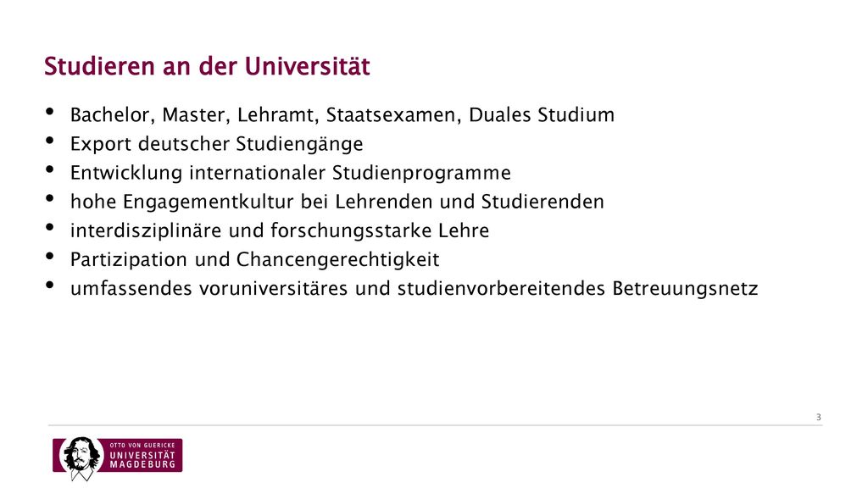This screenshot has width=868, height=488.
Task: Click the bullet before Bachelor, Master line
Action: pos(50,112)
